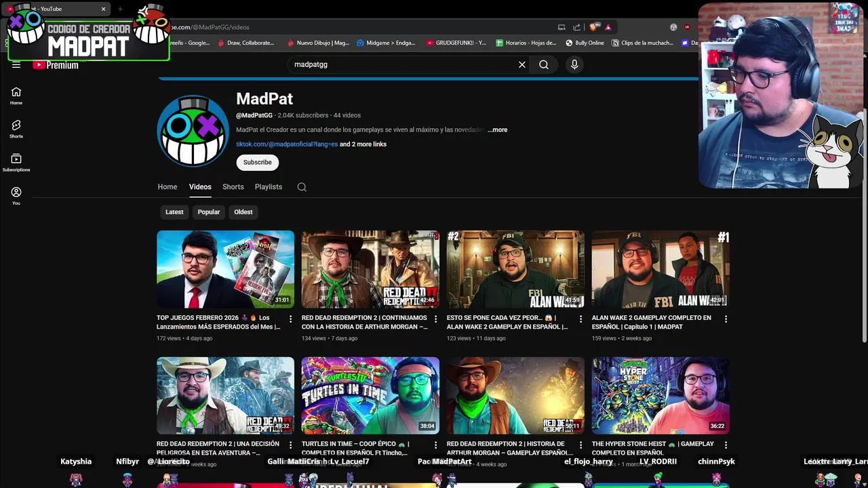
Task: Click the magnifier search button
Action: coord(544,64)
